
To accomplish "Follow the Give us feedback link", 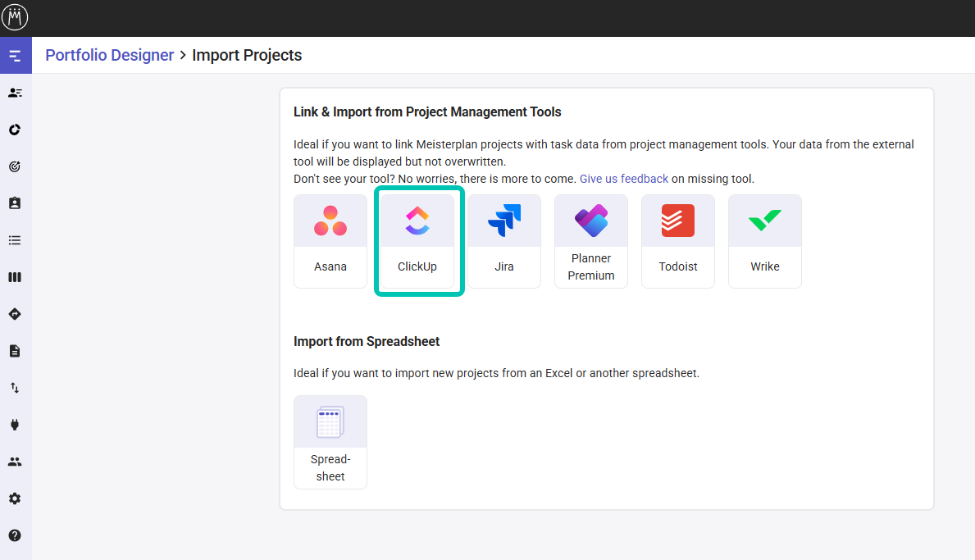I will coord(624,179).
